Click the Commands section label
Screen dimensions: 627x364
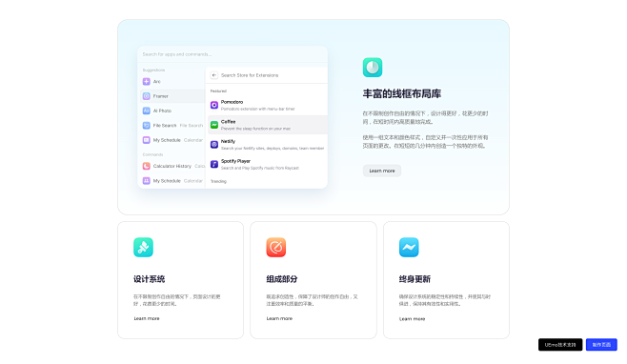pyautogui.click(x=152, y=154)
